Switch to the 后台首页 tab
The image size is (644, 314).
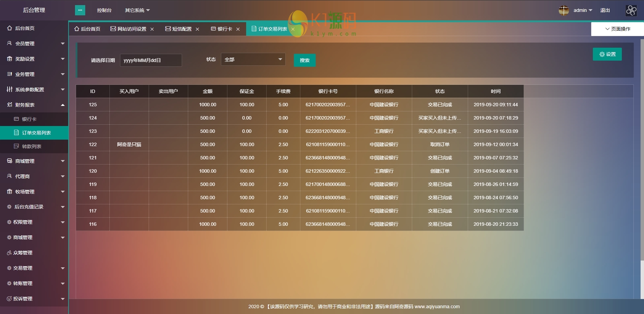point(87,29)
